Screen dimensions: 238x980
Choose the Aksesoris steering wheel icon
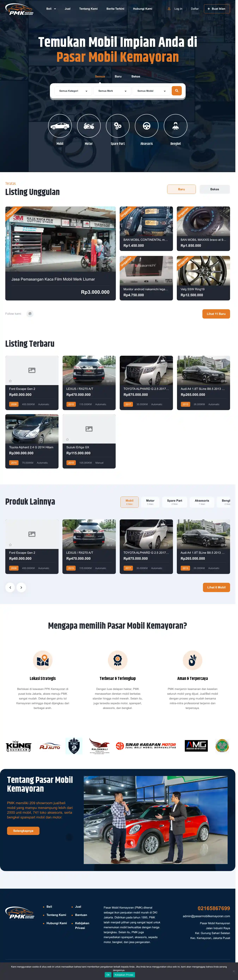[147, 126]
